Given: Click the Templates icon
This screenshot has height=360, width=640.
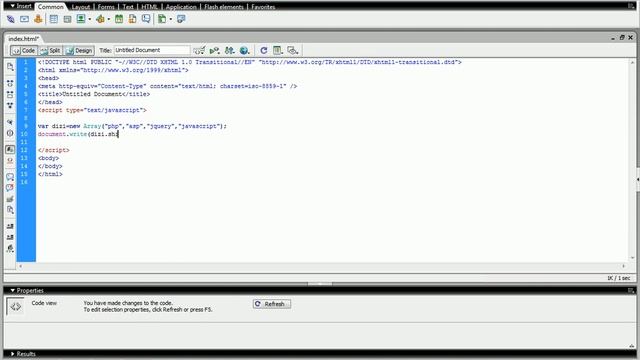Looking at the screenshot, I should 162,19.
